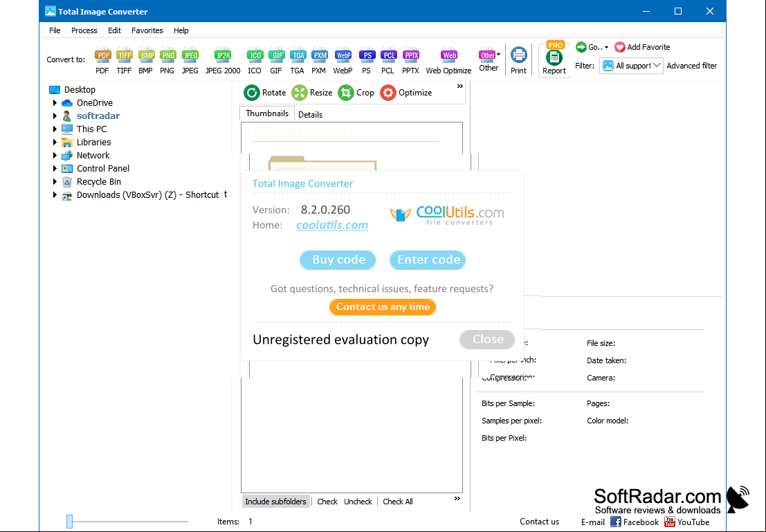Click Check All button

point(398,502)
